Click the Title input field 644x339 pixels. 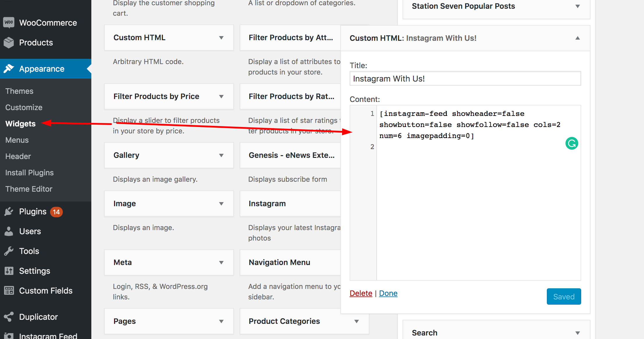(465, 79)
